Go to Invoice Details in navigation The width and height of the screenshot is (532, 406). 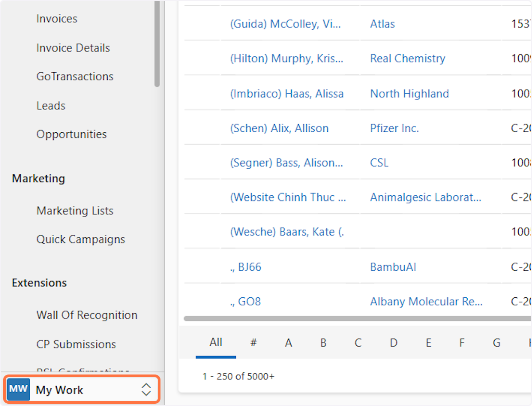click(73, 48)
